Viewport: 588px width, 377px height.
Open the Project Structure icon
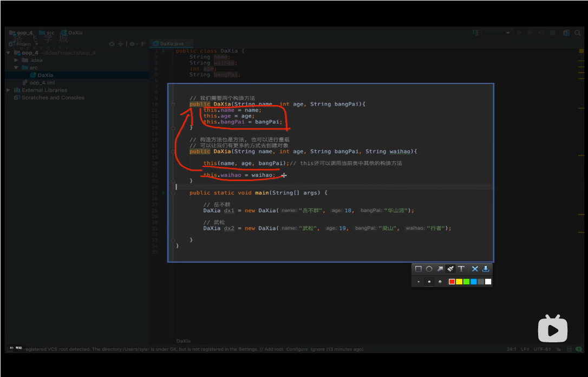coord(567,33)
